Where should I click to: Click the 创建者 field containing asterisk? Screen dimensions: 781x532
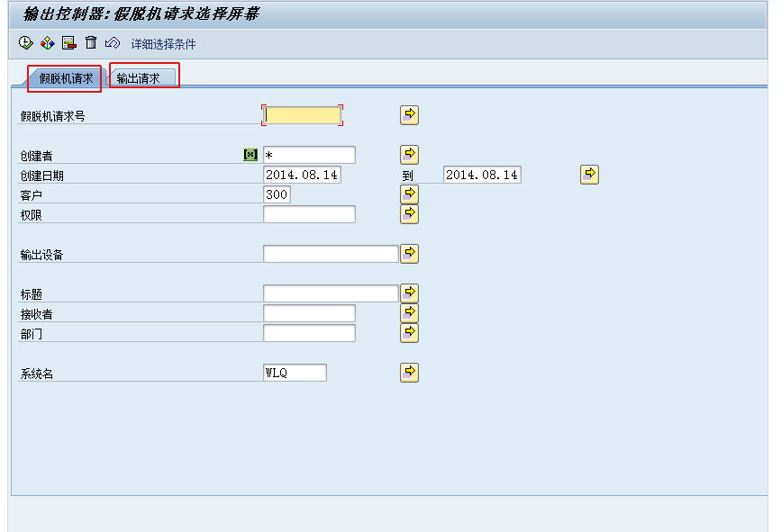pos(309,155)
